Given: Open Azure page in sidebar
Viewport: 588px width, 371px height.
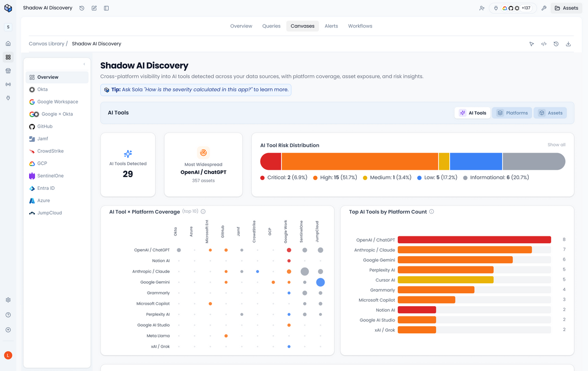Looking at the screenshot, I should 57,201.
